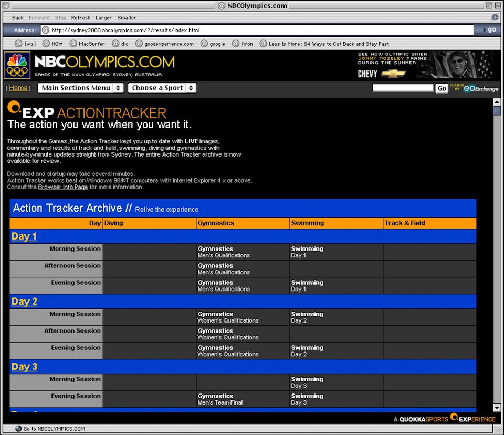Viewport: 504px width, 435px height.
Task: Open Day 3 Morning Session Swimming
Action: [x=307, y=382]
